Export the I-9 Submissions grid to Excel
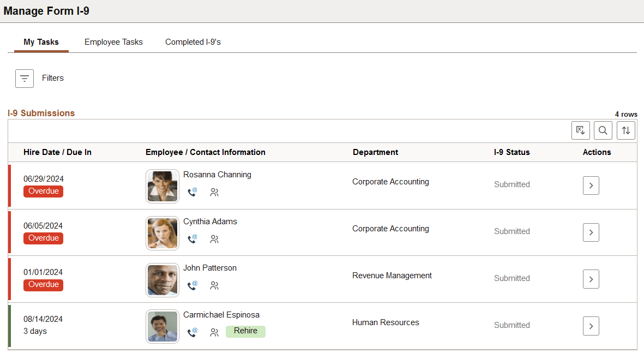This screenshot has height=359, width=644. [x=580, y=130]
